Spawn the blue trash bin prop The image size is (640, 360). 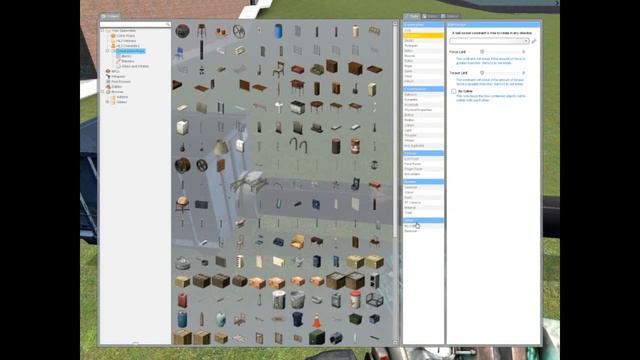click(298, 319)
